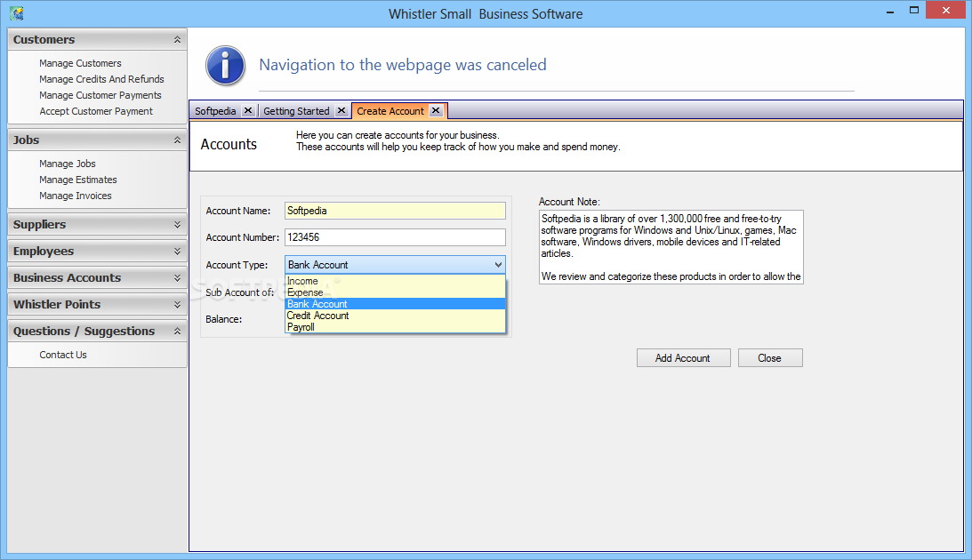This screenshot has height=560, width=972.
Task: Open the Contact Us link
Action: pos(63,355)
